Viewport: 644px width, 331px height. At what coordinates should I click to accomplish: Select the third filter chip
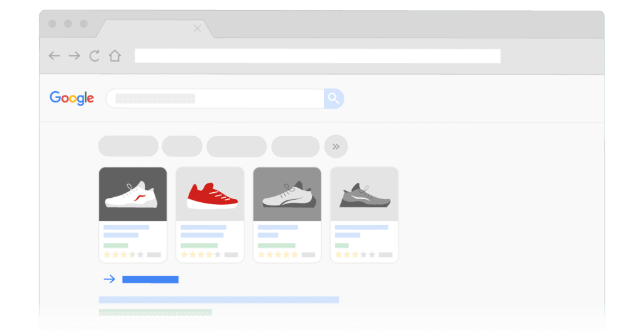click(x=236, y=146)
